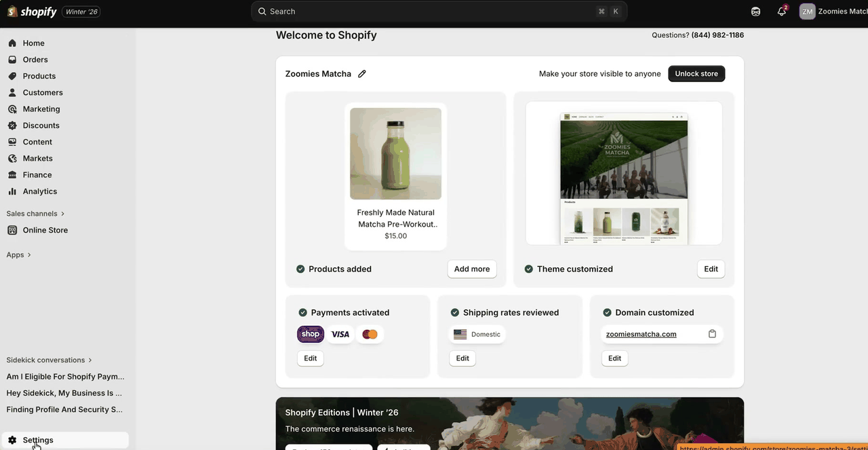Edit store name with pencil icon
This screenshot has height=450, width=868.
click(362, 74)
